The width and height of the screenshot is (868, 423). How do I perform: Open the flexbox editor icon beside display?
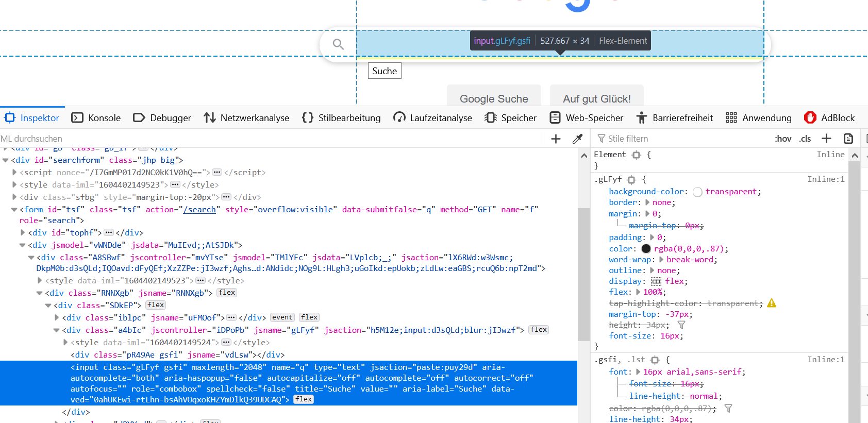click(656, 281)
